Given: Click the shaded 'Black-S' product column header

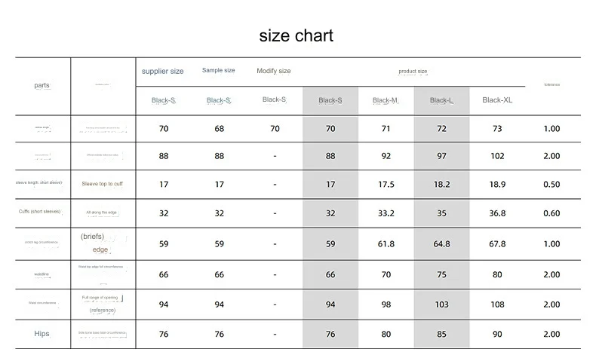Looking at the screenshot, I should pos(330,100).
